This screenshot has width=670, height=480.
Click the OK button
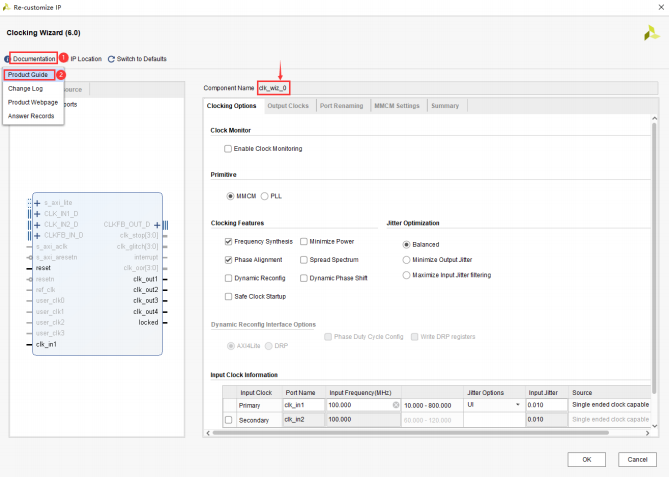[x=587, y=460]
